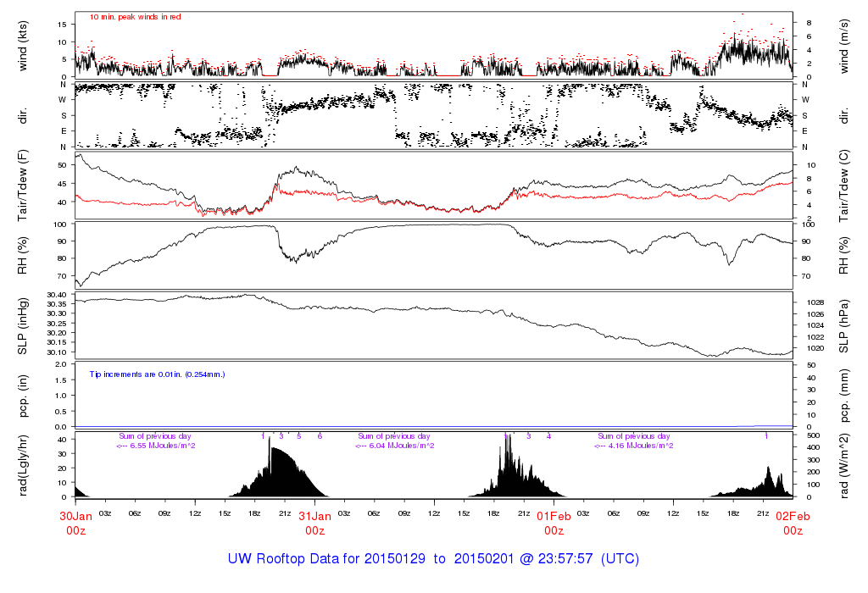Screen dimensions: 868x593
Task: Click the "UW Rooftop Data for 20150129" title
Action: pos(326,559)
